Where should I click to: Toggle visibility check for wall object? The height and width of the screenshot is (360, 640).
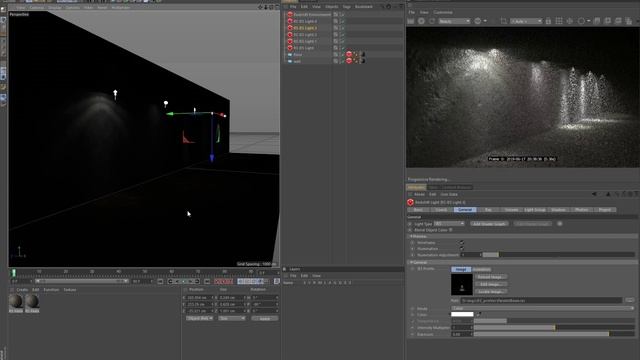click(x=342, y=61)
